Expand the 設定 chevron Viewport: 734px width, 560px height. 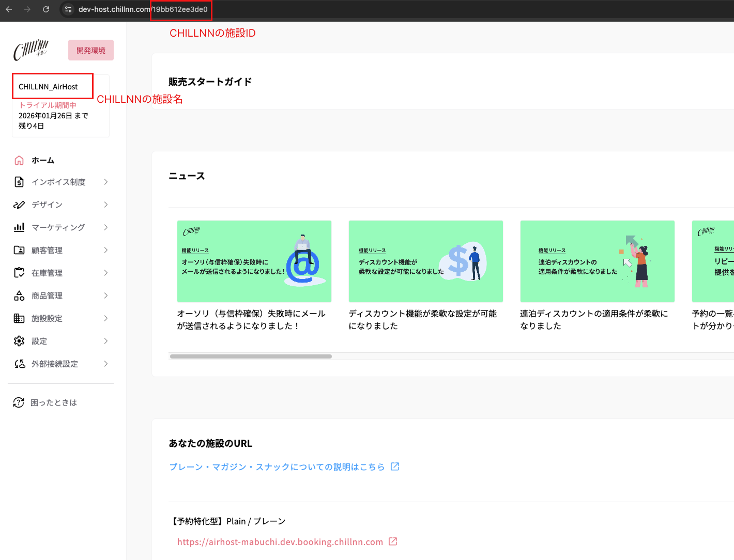(x=106, y=341)
